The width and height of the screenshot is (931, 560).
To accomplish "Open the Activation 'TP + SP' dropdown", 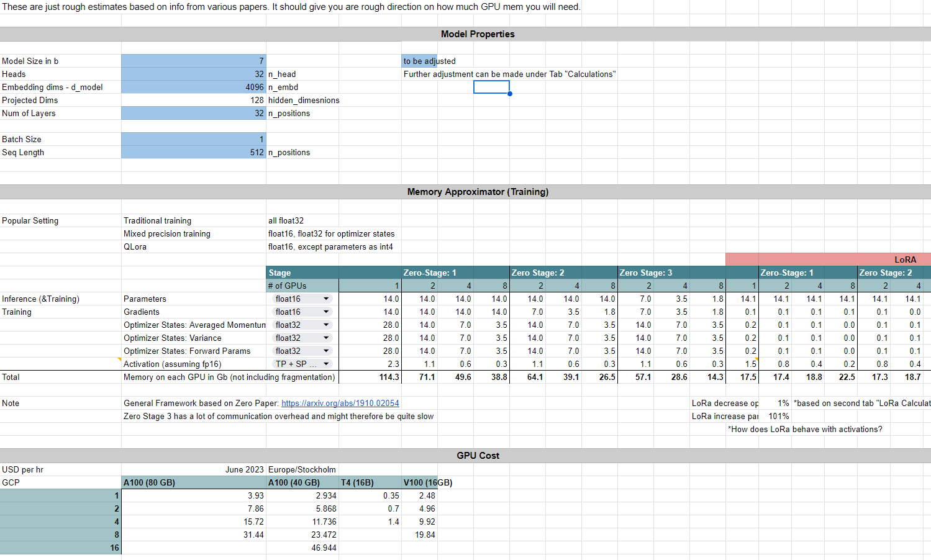I will [x=302, y=364].
